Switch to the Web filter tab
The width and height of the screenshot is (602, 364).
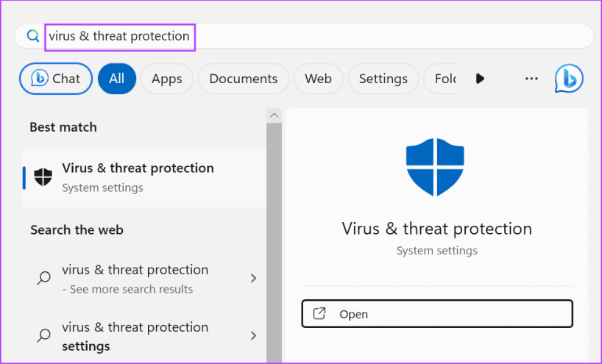pos(318,79)
